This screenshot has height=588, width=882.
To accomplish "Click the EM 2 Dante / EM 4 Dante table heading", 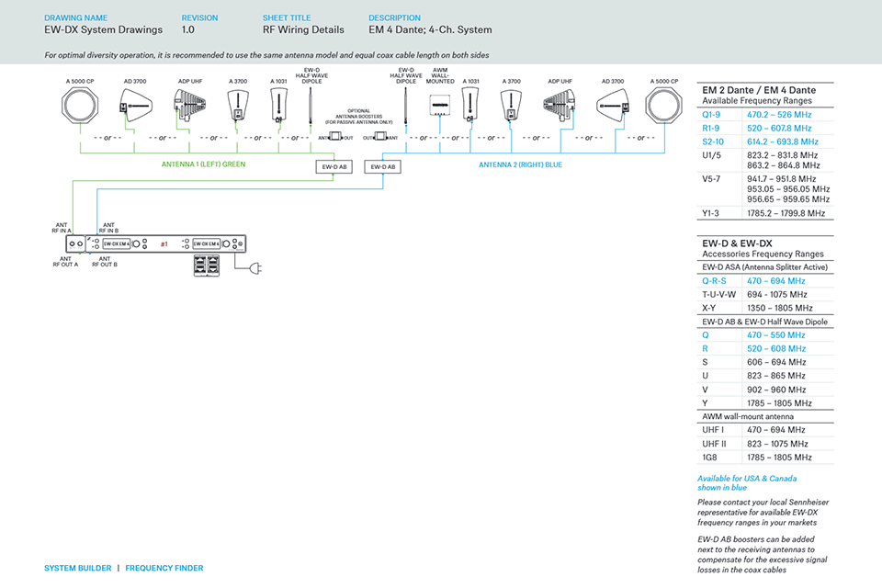I will pos(759,90).
